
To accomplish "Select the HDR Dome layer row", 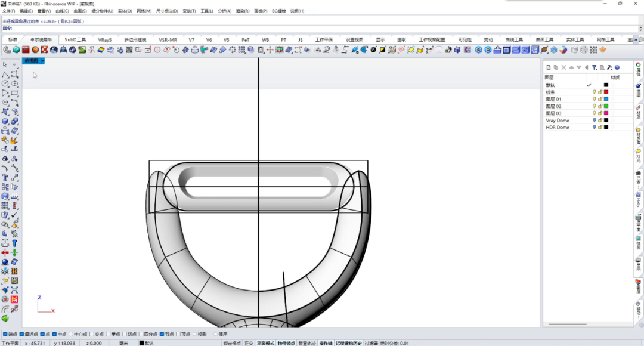I will pos(588,128).
